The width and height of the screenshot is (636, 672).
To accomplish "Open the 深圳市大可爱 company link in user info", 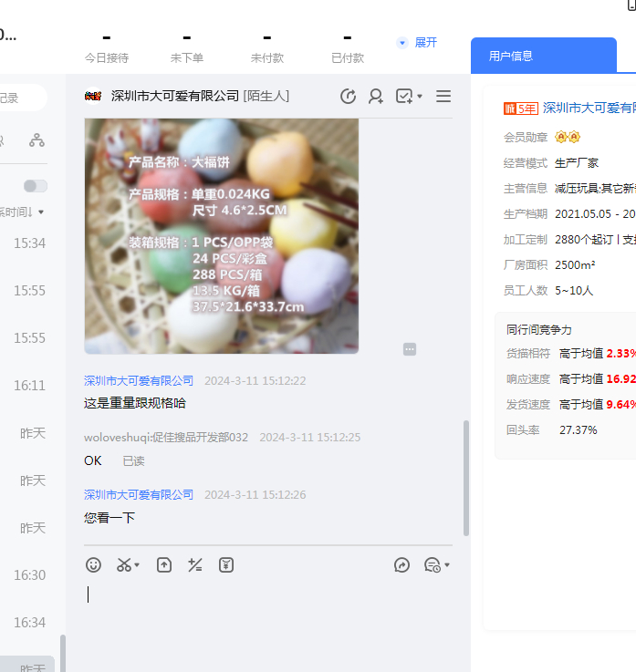I will coord(589,108).
